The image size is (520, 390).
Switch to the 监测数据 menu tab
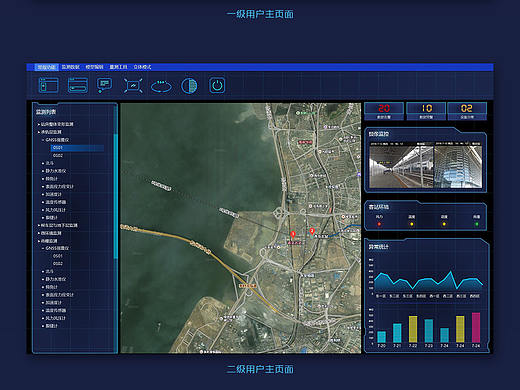tap(70, 67)
